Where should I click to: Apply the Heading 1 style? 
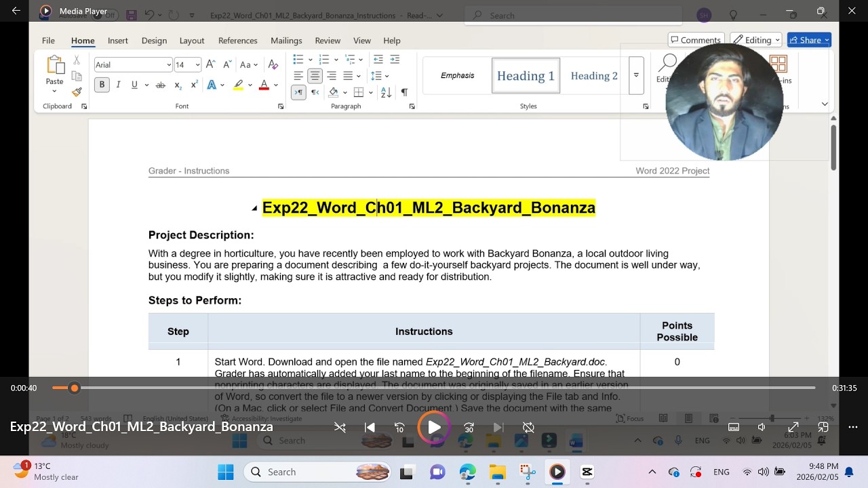tap(526, 75)
